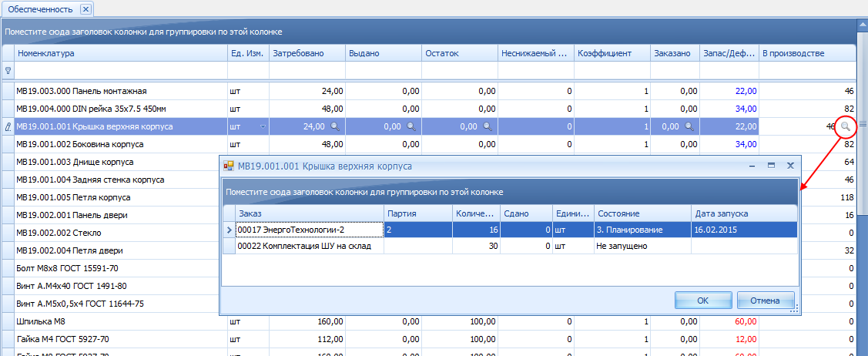Select row МВ19.001.002 Боковина корпуса

(x=430, y=144)
